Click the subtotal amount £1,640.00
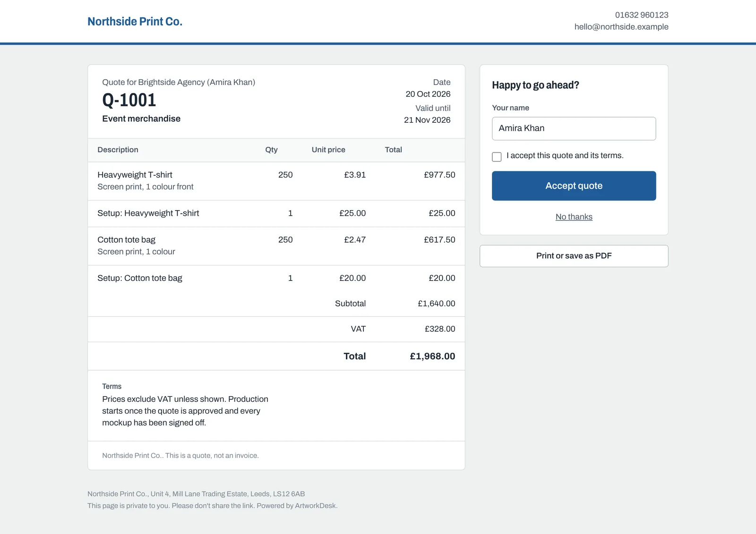Image resolution: width=756 pixels, height=534 pixels. [x=436, y=304]
